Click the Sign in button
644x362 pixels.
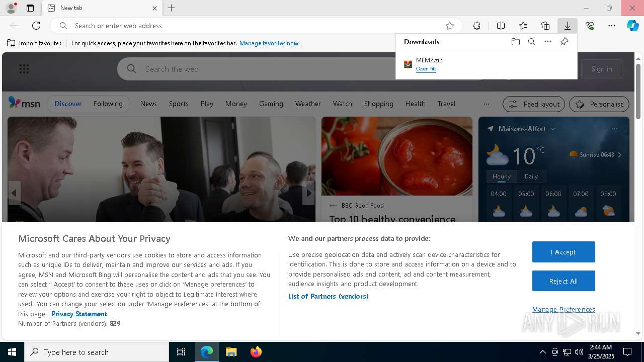602,69
